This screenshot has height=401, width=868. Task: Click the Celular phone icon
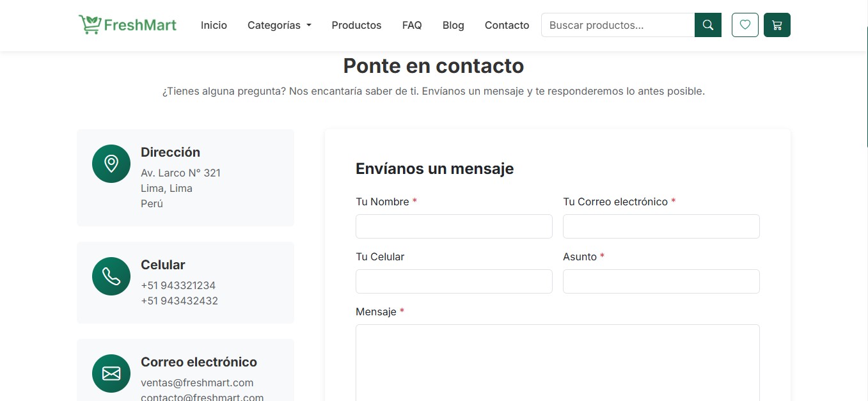[111, 276]
